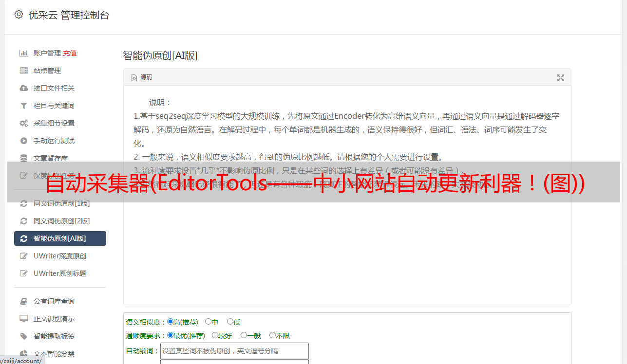The height and width of the screenshot is (364, 627).
Task: Select 语义相似度 高(推荐) radio option
Action: 170,322
